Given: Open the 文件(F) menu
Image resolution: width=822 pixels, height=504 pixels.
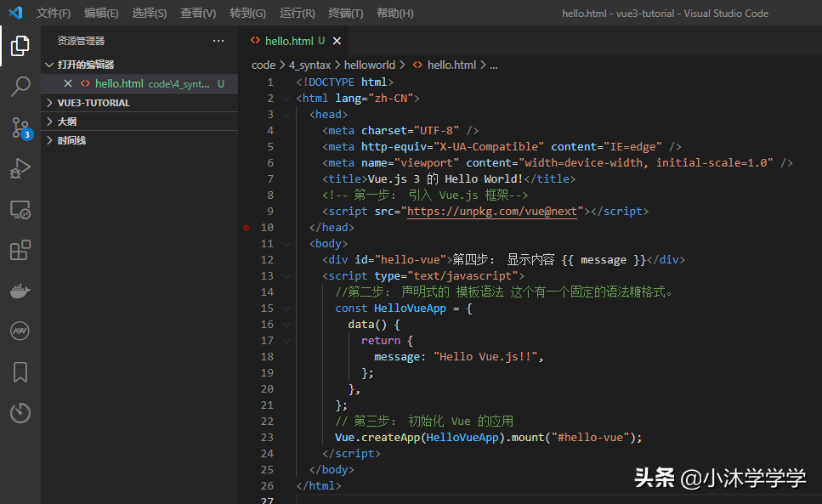Looking at the screenshot, I should [54, 13].
